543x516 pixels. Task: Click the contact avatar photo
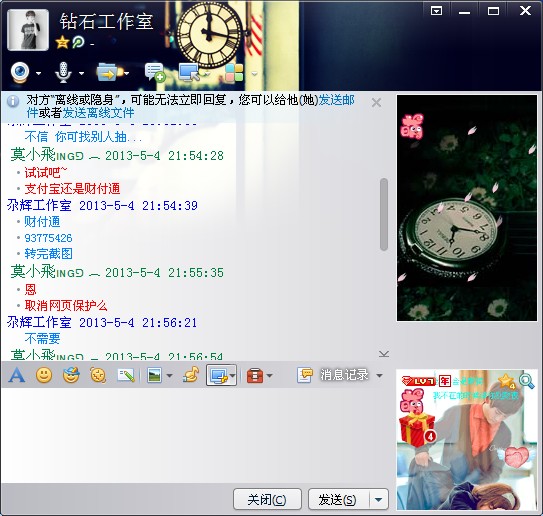[x=28, y=30]
